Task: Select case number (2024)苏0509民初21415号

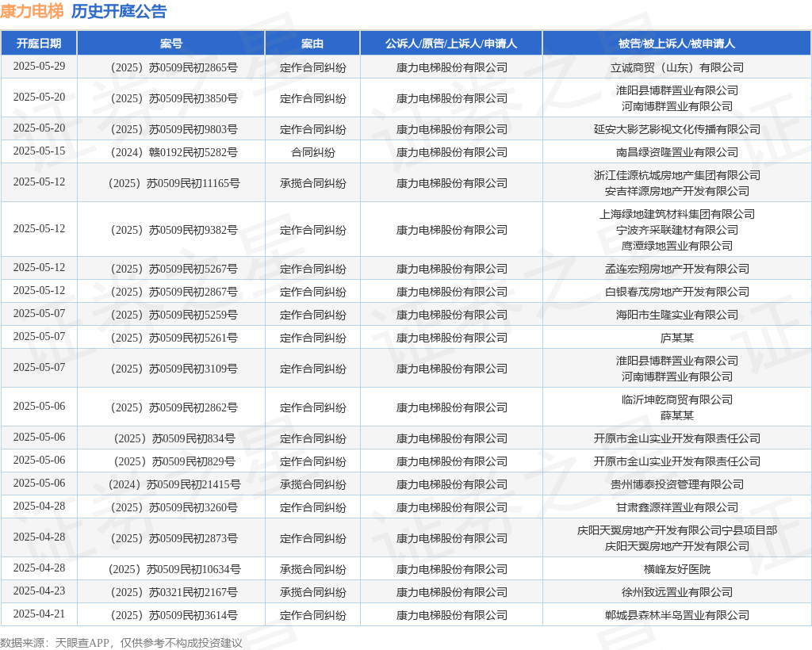Action: (x=174, y=484)
